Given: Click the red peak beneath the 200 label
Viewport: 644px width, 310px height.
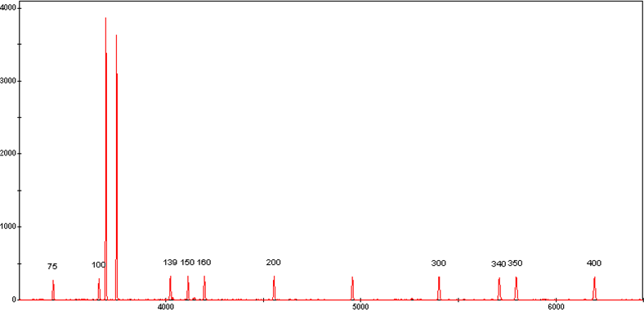Looking at the screenshot, I should coord(274,287).
